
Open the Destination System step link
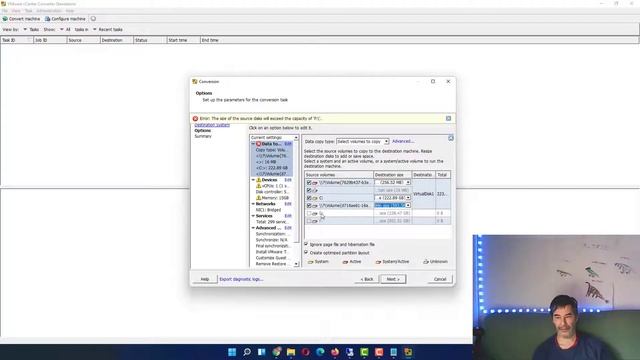212,125
